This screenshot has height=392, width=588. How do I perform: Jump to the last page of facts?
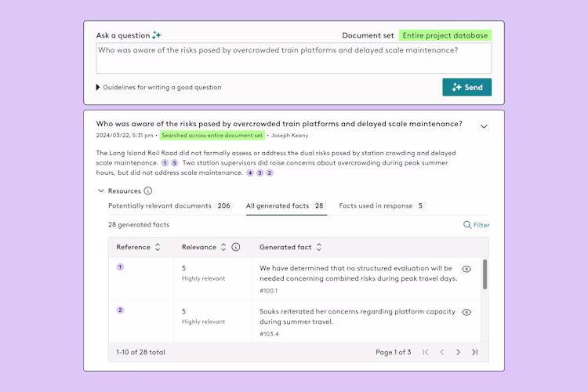475,352
